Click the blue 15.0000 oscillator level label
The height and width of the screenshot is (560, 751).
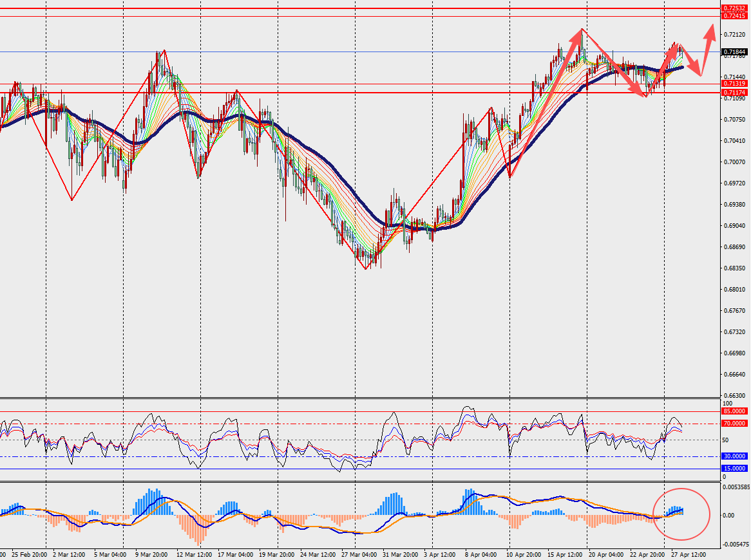point(734,469)
